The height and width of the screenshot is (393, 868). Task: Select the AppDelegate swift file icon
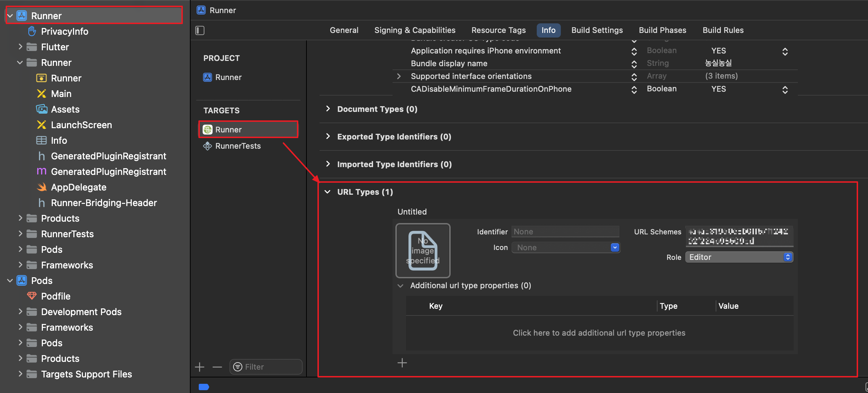pyautogui.click(x=42, y=187)
